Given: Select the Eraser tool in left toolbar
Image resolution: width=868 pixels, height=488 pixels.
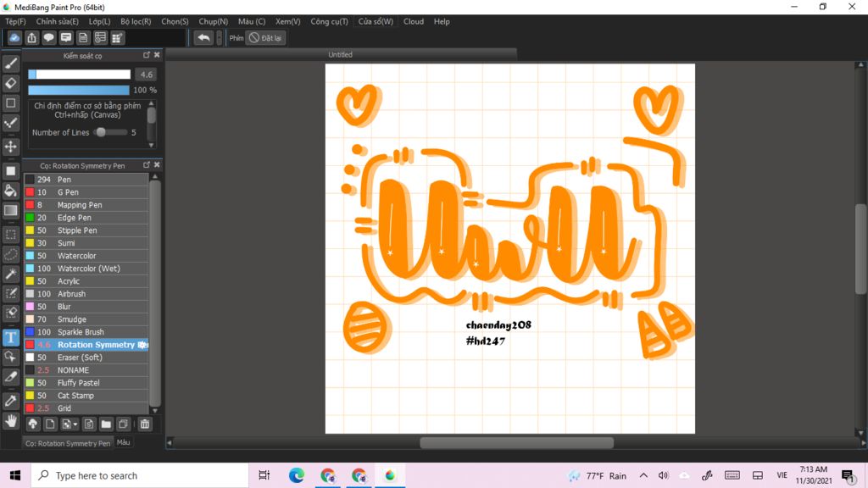Looking at the screenshot, I should [x=10, y=84].
